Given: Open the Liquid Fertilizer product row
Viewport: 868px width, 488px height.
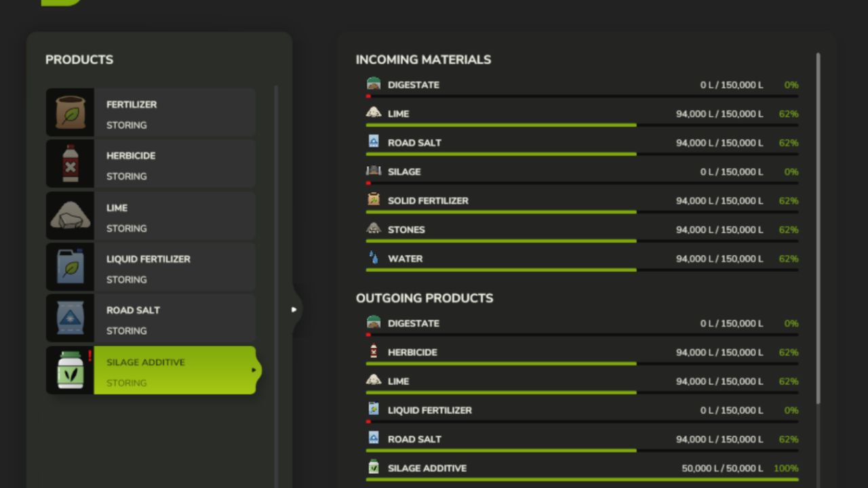Looking at the screenshot, I should (174, 267).
